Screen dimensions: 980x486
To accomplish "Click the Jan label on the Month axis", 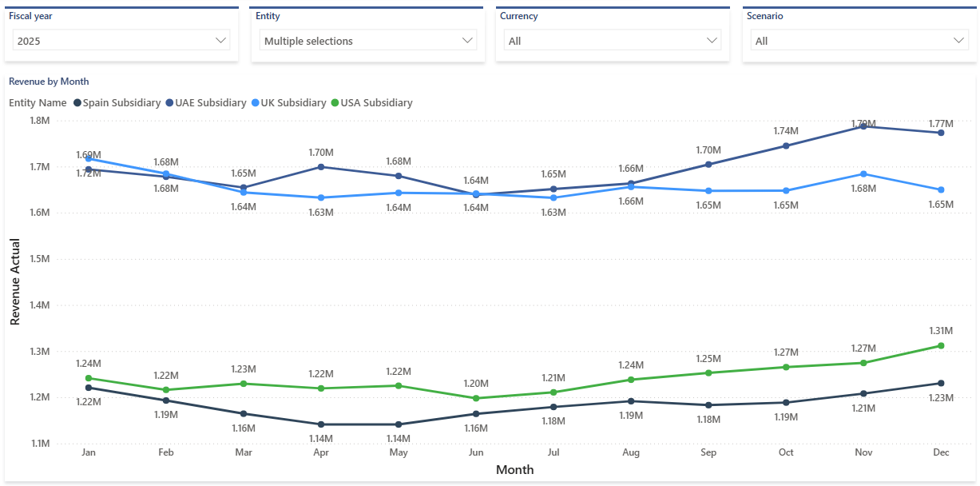I will click(89, 452).
